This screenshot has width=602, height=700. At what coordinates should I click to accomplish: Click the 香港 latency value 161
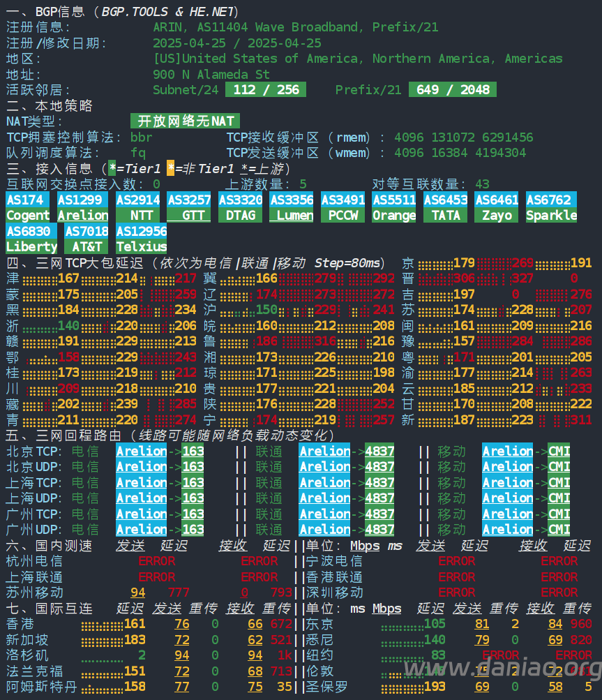[135, 624]
